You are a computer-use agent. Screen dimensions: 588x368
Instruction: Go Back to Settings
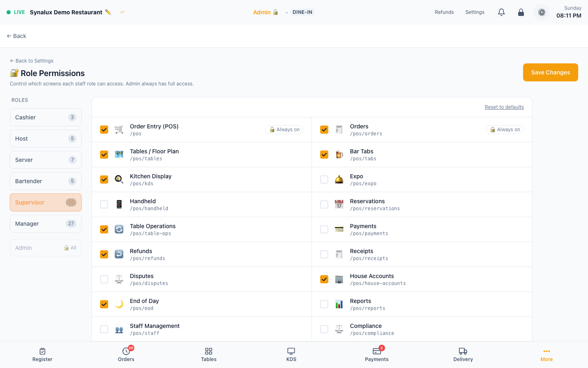[x=31, y=61]
